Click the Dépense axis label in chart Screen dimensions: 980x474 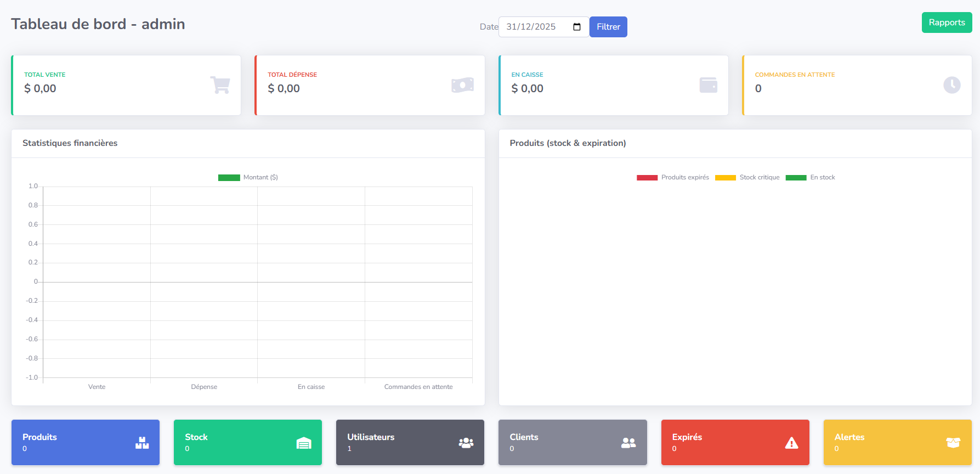pos(204,387)
